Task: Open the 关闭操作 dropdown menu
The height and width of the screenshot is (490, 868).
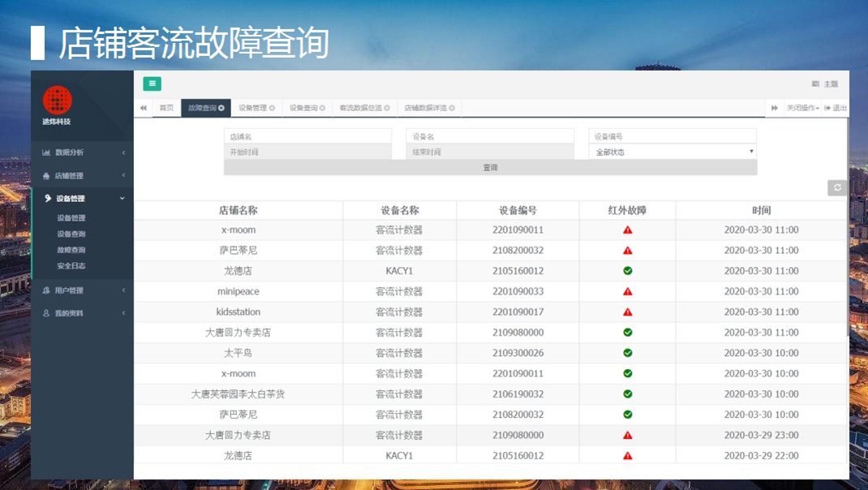Action: tap(802, 108)
